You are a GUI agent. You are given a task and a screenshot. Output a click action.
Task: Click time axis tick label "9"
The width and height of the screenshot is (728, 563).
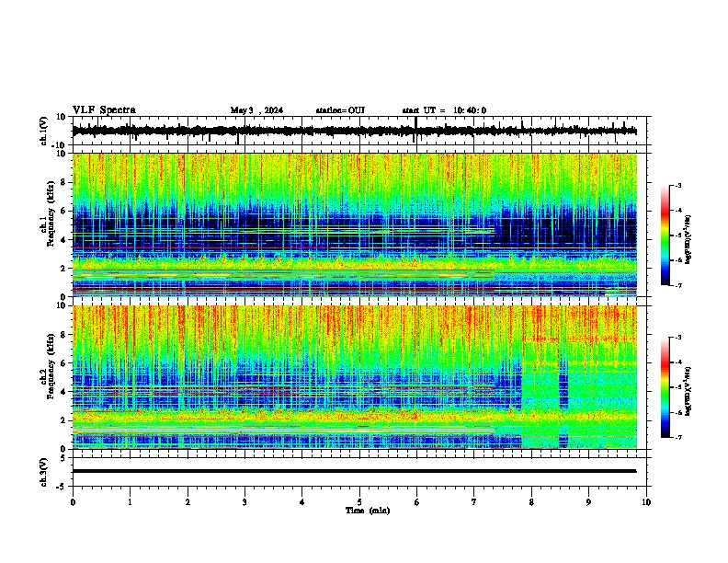coord(588,502)
